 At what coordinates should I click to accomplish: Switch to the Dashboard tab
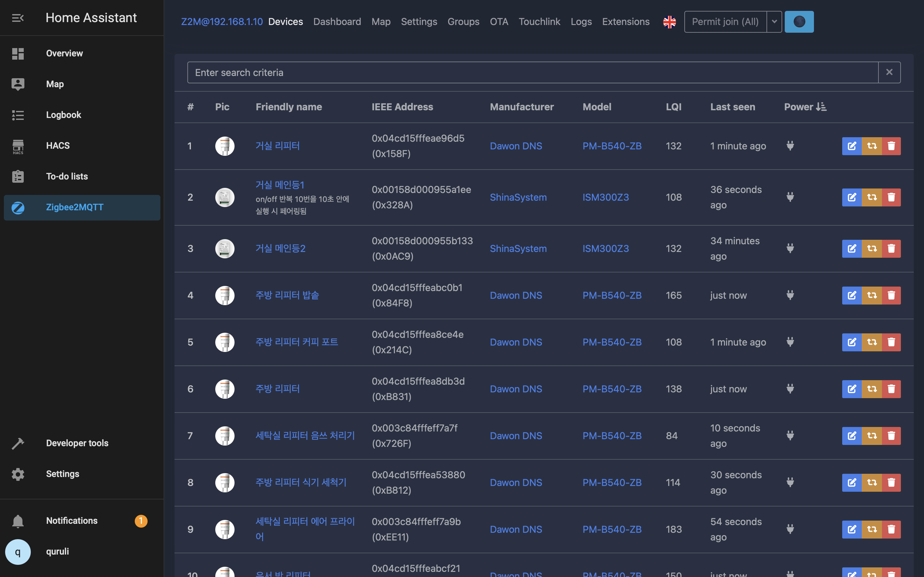coord(337,22)
